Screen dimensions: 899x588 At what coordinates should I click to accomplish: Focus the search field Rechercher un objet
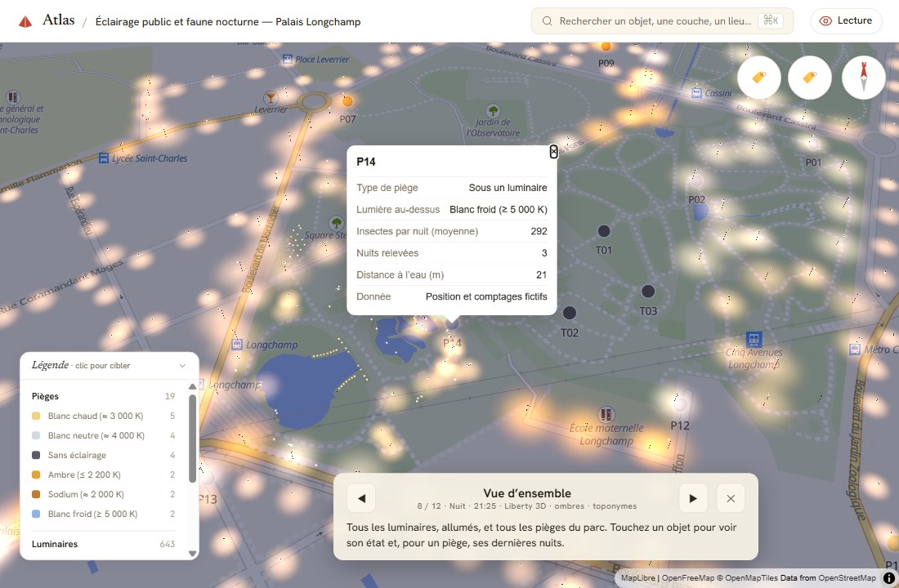662,21
